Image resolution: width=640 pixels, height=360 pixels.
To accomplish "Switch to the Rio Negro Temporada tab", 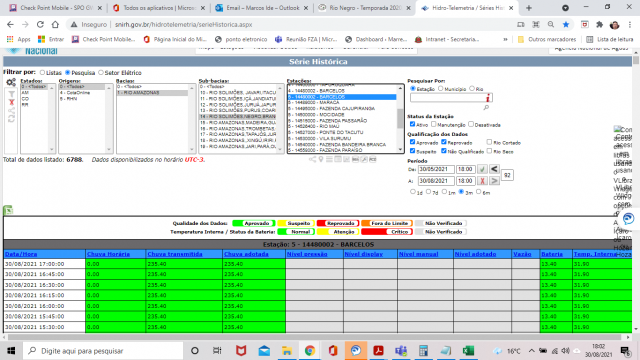I will point(364,8).
